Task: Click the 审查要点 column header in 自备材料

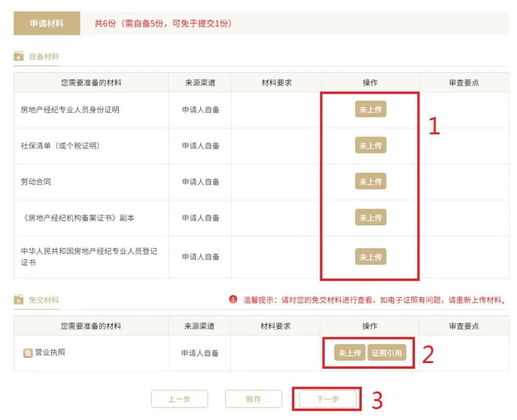Action: 464,83
